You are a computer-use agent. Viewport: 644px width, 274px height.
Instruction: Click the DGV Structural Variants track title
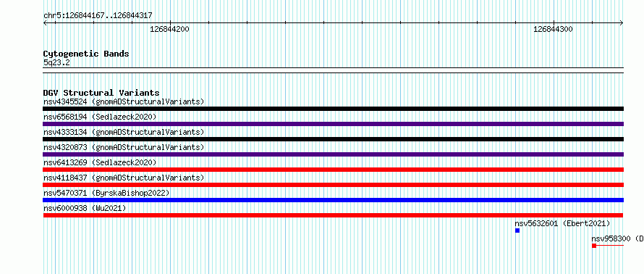pyautogui.click(x=101, y=93)
